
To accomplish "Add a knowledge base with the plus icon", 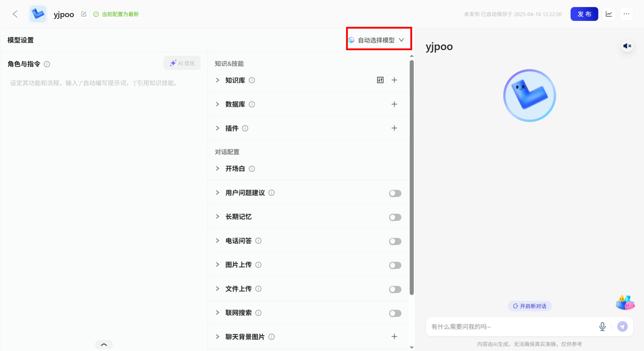I will (x=394, y=80).
